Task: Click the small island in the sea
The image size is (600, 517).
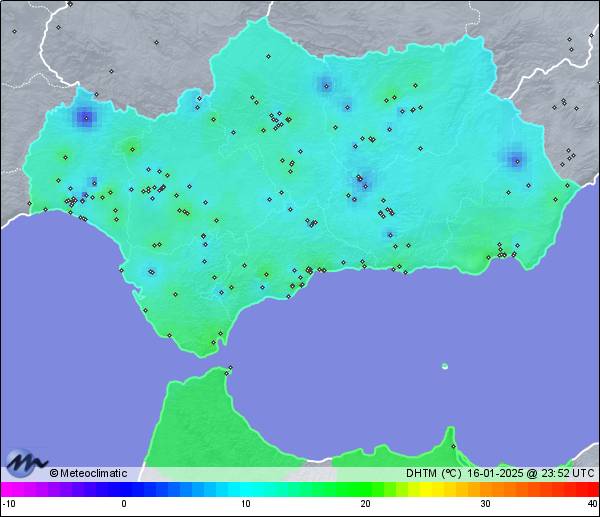Action: click(445, 366)
